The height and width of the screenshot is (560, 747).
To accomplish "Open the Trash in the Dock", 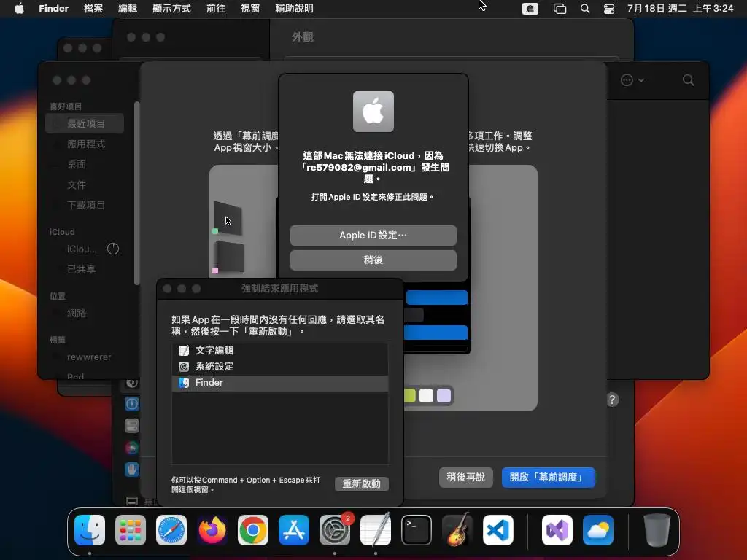I will point(657,530).
